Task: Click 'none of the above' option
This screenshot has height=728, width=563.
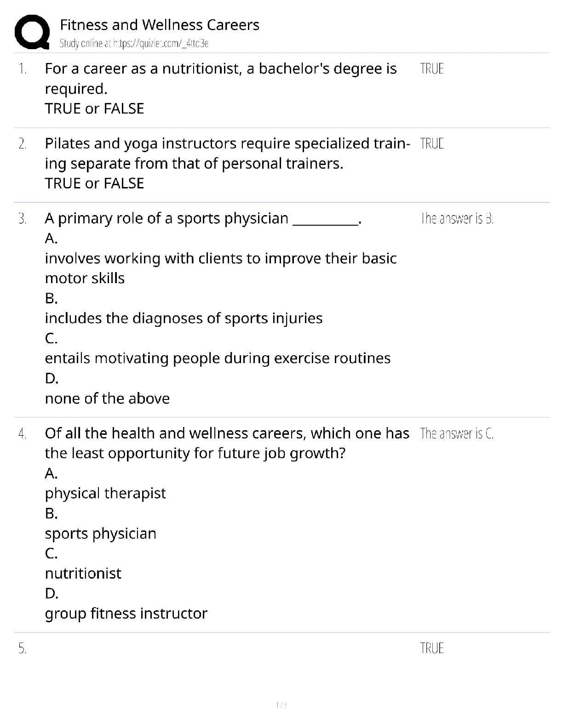Action: point(107,398)
